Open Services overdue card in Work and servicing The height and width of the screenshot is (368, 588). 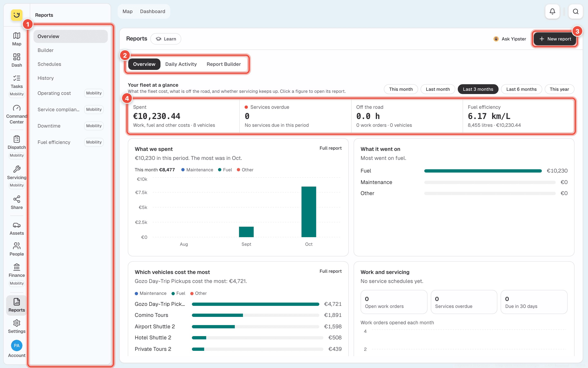(464, 302)
